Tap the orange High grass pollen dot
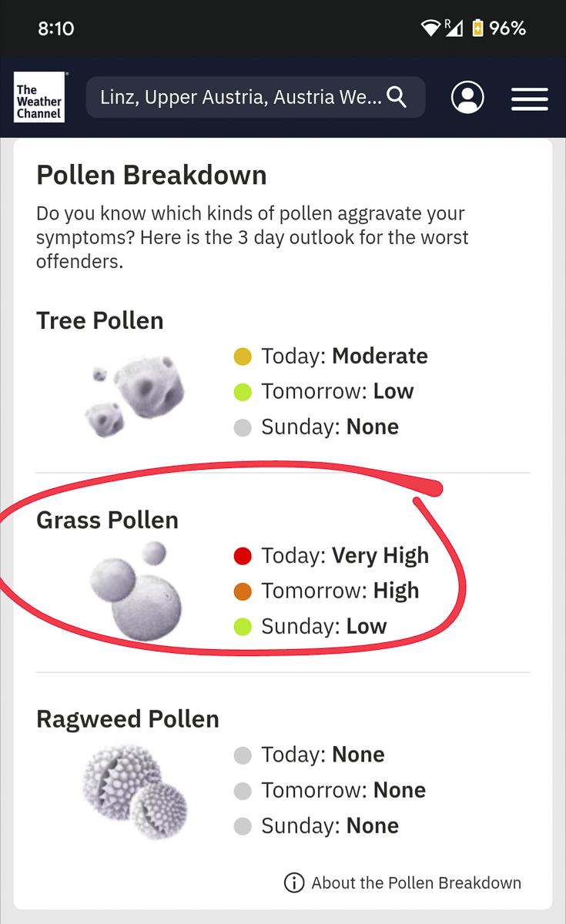 coord(243,591)
